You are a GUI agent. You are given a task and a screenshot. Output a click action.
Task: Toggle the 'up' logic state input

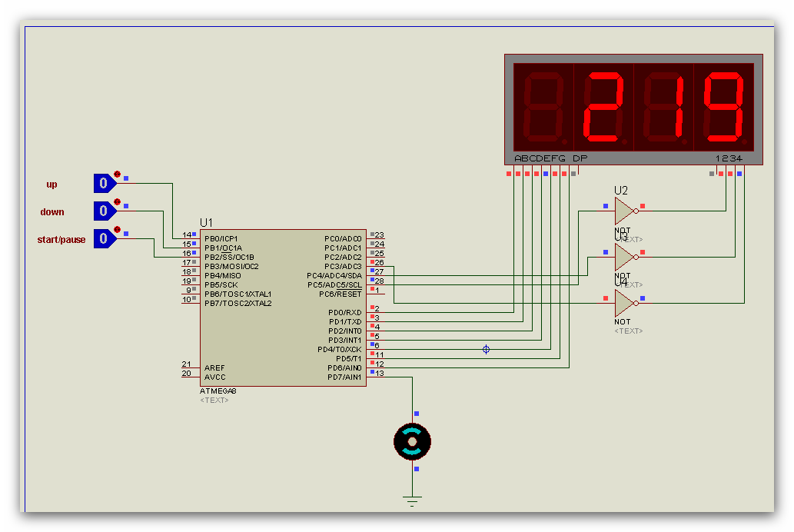tap(104, 184)
